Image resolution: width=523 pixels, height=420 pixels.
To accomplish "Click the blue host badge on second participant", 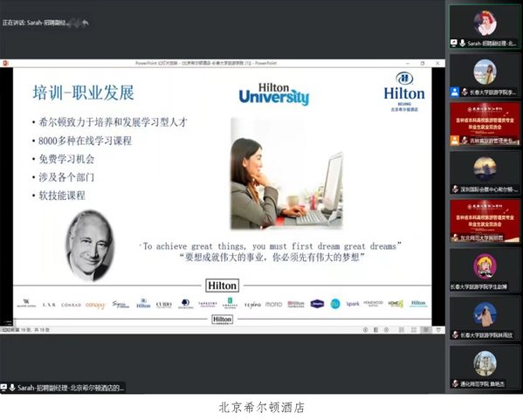I will (455, 92).
